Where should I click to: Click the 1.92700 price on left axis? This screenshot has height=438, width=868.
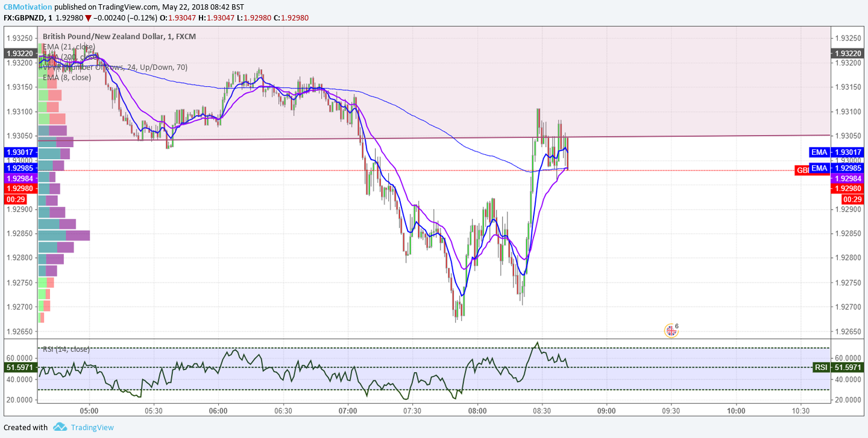pos(19,307)
